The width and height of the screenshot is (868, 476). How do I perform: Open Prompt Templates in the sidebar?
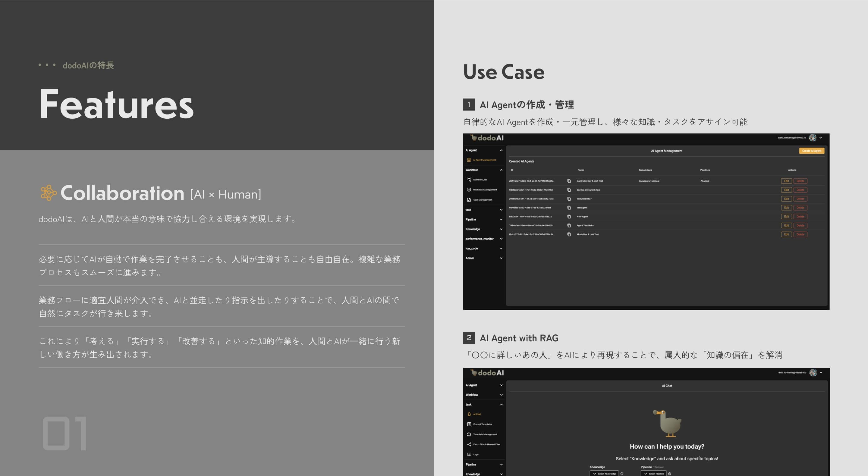tap(480, 424)
